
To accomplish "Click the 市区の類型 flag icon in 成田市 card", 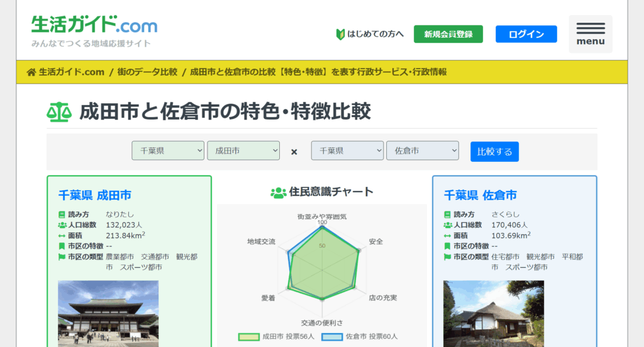I will [62, 257].
